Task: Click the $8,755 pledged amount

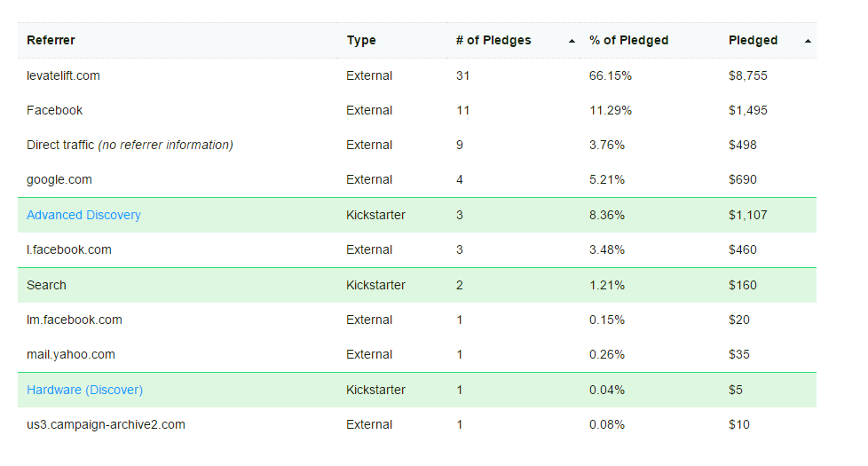Action: tap(747, 75)
